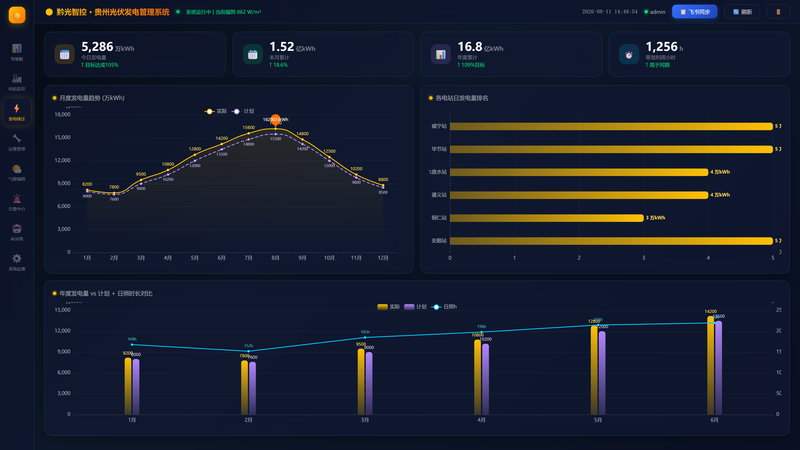The width and height of the screenshot is (800, 450).
Task: Click the 铜仁站 ranking bar
Action: click(546, 218)
